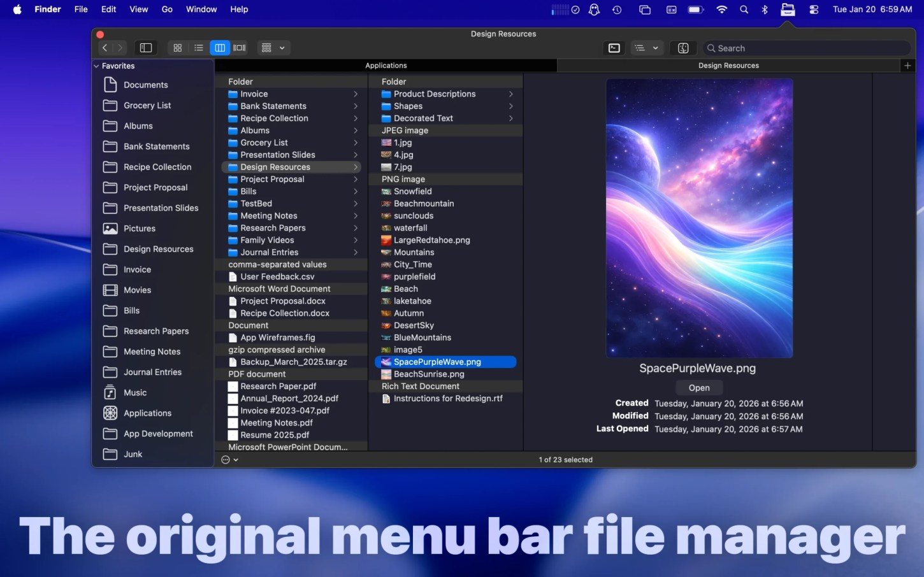Open the sort options chevron next to list icon
Viewport: 924px width, 577px height.
click(656, 48)
